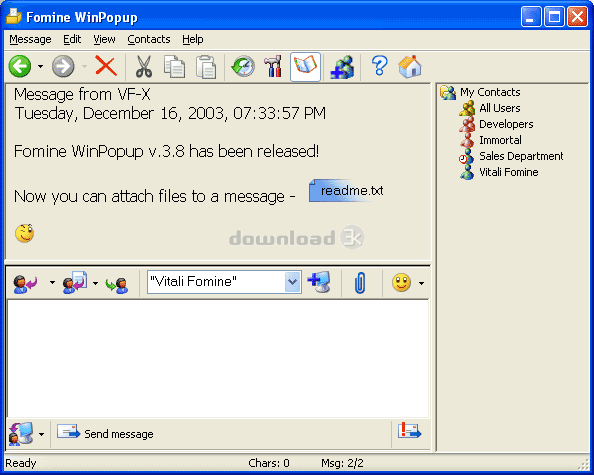Viewport: 594px width, 475px height.
Task: Attach a file with paperclip icon
Action: point(360,283)
